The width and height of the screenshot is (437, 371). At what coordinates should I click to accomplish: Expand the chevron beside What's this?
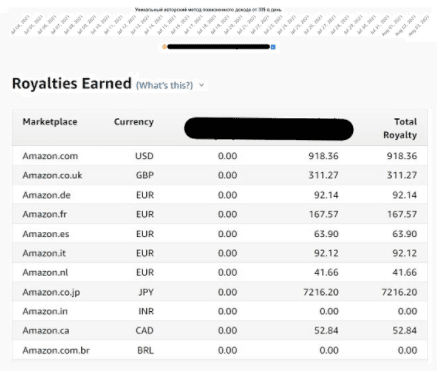click(201, 85)
